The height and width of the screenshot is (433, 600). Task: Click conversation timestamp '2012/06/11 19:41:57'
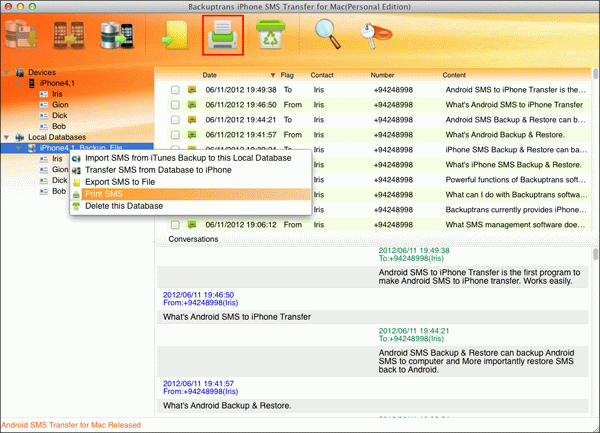198,383
